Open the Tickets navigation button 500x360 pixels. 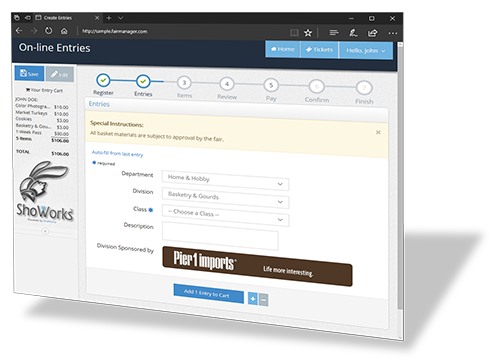pos(319,50)
